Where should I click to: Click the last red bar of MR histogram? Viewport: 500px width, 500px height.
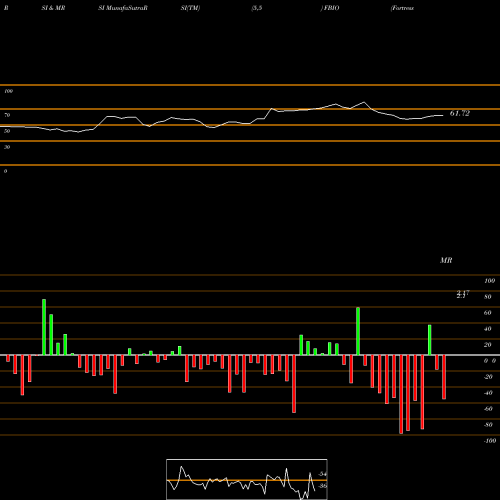click(444, 377)
